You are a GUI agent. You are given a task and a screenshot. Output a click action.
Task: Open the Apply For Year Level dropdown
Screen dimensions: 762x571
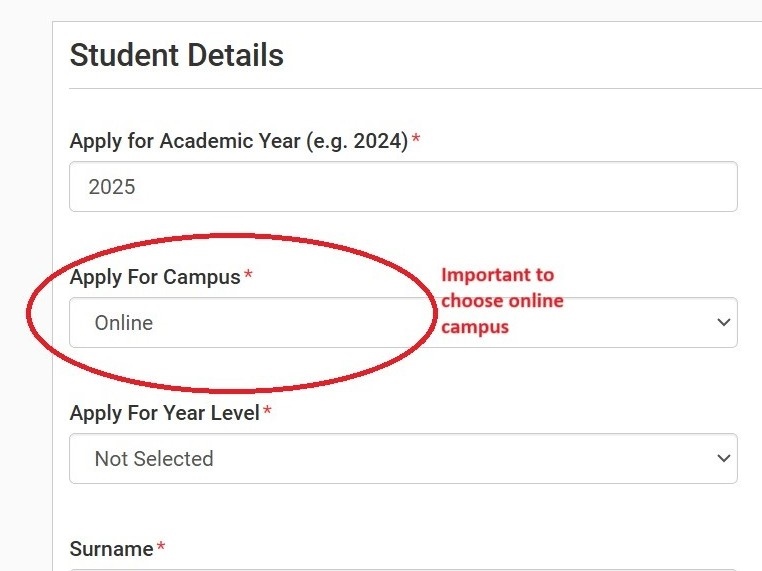click(403, 459)
